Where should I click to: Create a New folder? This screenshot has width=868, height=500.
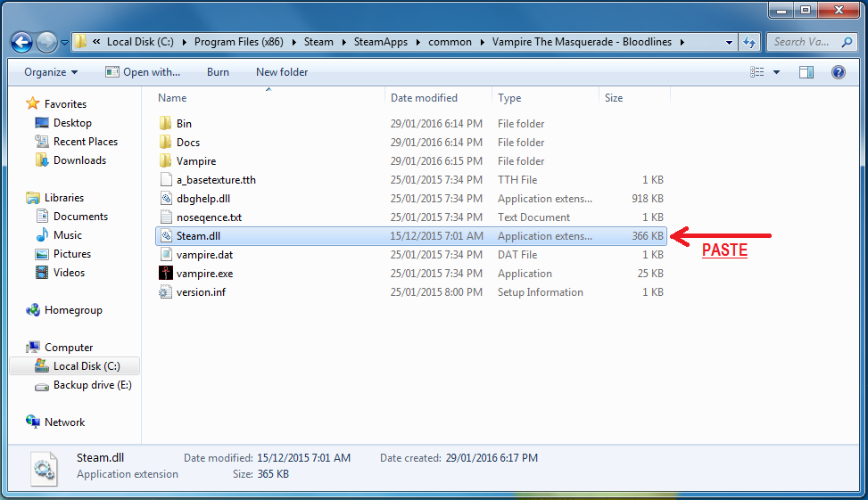[282, 72]
